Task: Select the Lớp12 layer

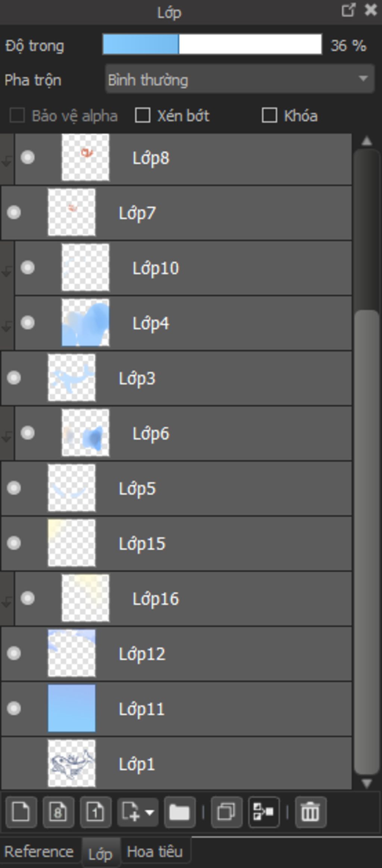Action: [x=224, y=654]
